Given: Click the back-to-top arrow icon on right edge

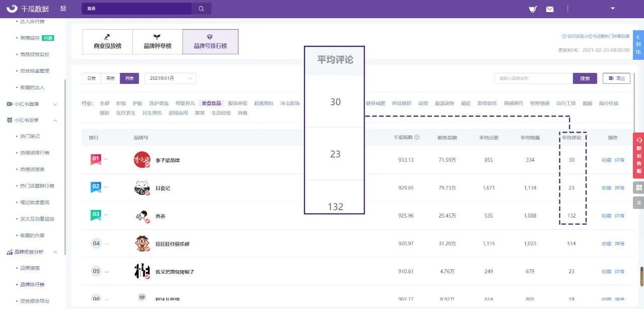Looking at the screenshot, I should click(x=638, y=202).
